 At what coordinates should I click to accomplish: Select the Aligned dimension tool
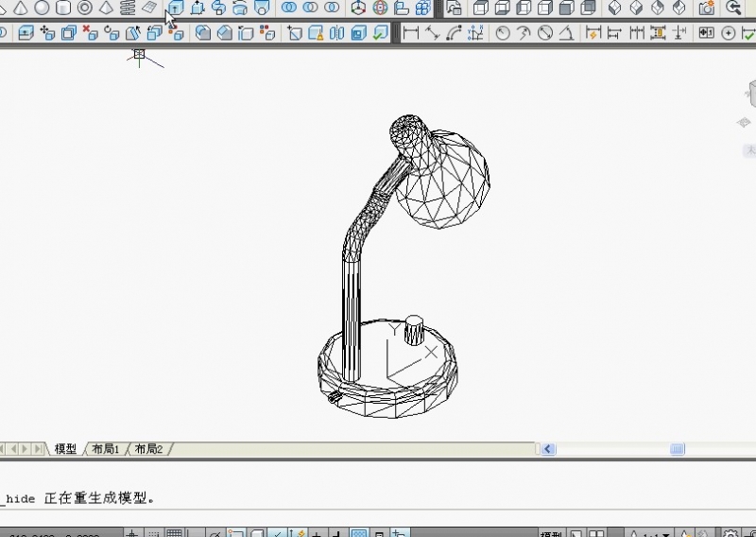(x=433, y=33)
